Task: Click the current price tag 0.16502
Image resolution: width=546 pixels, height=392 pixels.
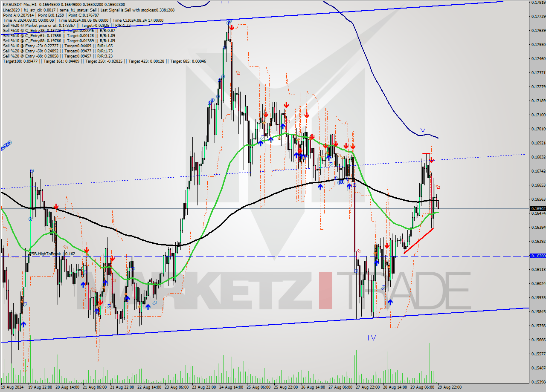Action: (537, 208)
